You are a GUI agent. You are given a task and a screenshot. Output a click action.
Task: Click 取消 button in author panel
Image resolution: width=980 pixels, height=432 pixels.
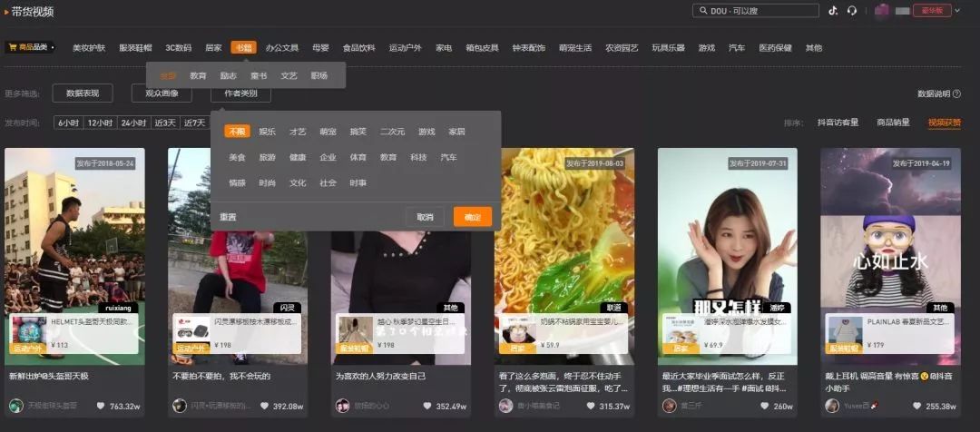click(x=425, y=217)
